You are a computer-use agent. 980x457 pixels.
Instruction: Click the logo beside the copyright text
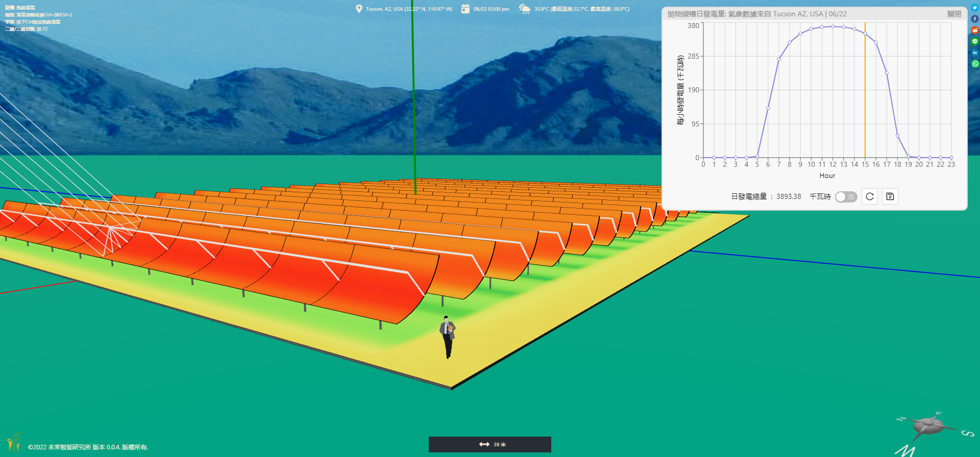tap(14, 442)
